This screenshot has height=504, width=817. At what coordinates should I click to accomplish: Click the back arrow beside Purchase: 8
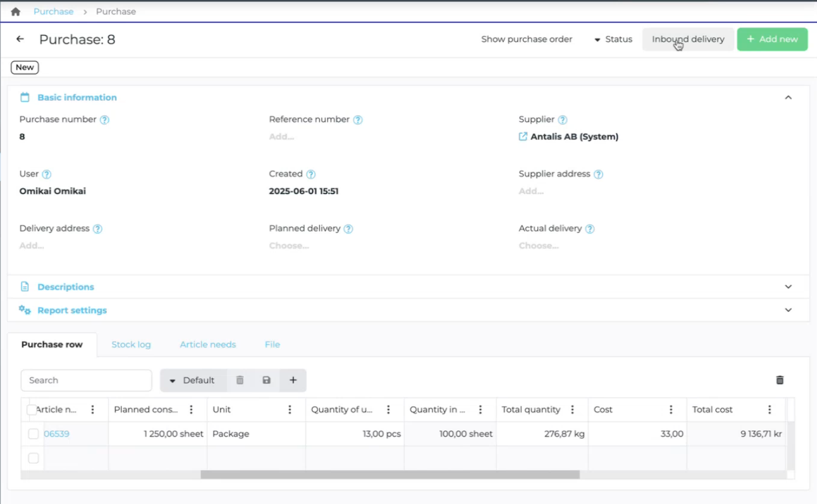(x=20, y=39)
